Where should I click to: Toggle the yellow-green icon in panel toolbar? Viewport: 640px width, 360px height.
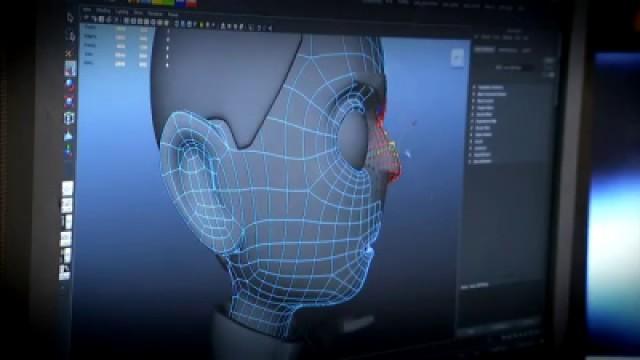coord(201,25)
